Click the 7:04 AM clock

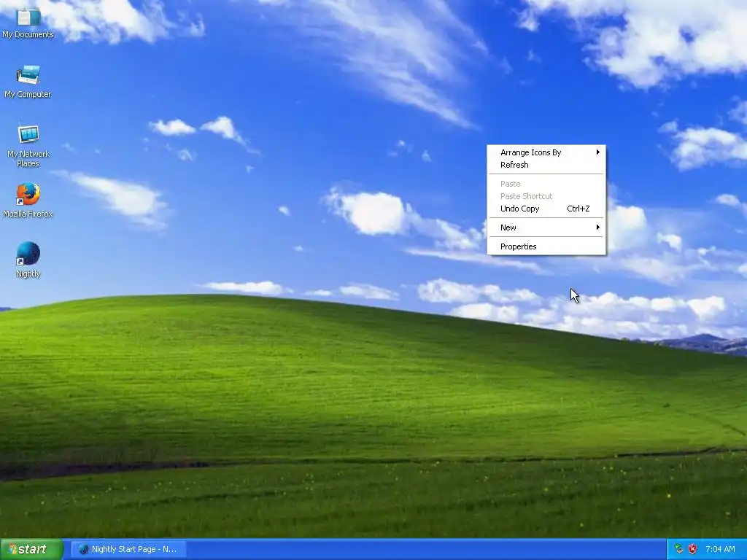(x=720, y=549)
